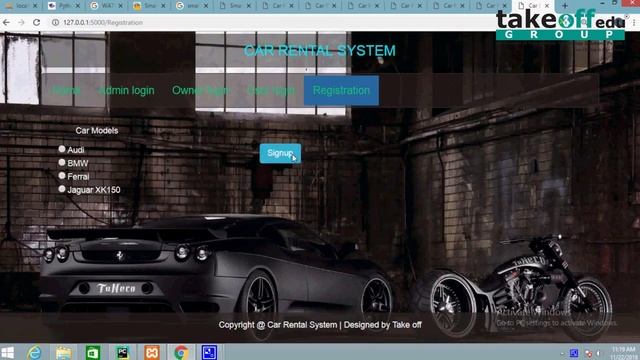
Task: Click the Signup button
Action: pos(280,153)
